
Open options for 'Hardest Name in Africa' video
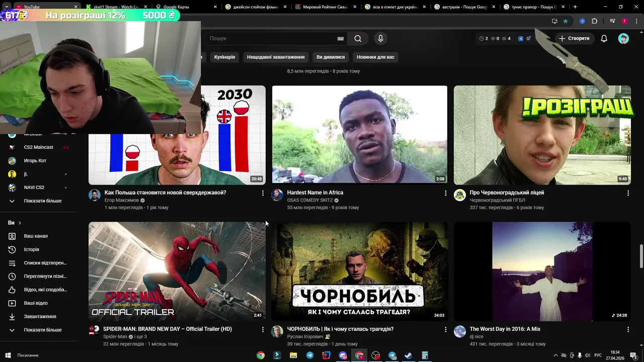point(445,193)
